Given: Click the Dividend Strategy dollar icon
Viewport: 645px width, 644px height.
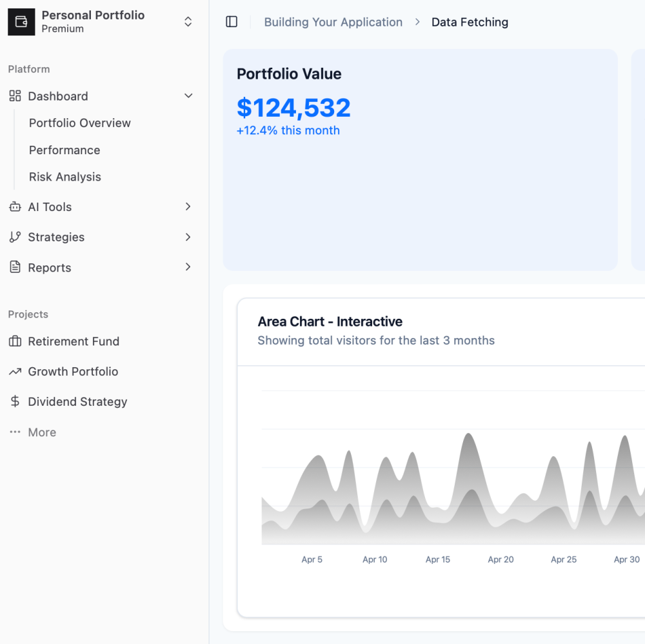Looking at the screenshot, I should click(x=15, y=402).
